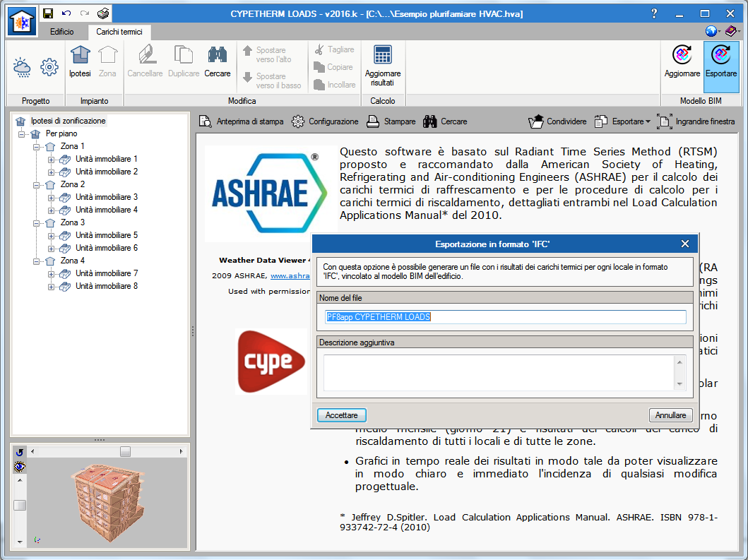
Task: Click Tagliare in ribbon
Action: 334,49
